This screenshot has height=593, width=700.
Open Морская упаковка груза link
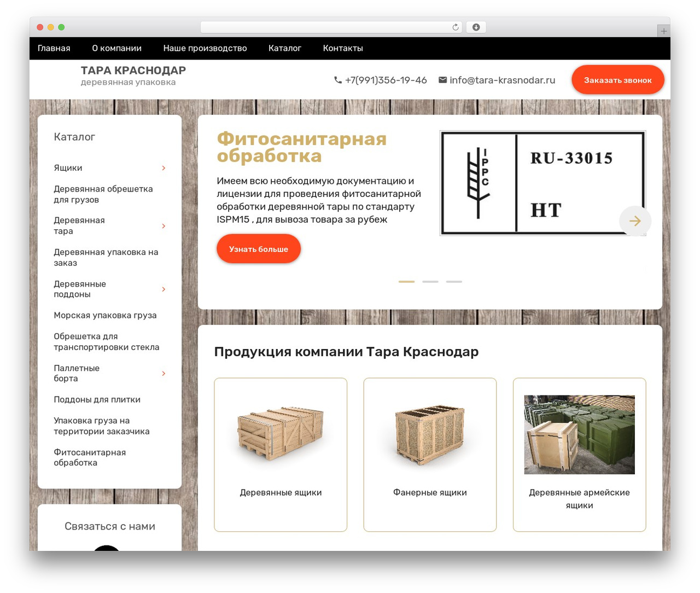[105, 315]
